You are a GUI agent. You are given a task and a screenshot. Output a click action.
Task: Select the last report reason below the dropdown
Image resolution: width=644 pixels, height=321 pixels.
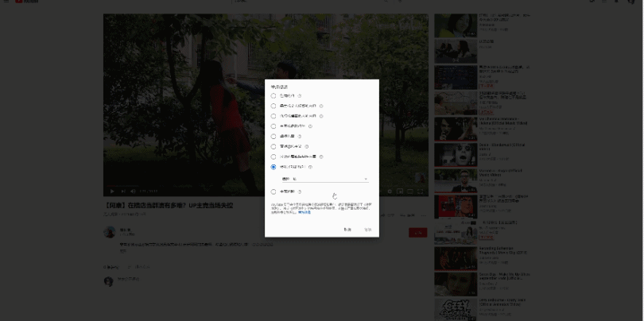click(274, 191)
